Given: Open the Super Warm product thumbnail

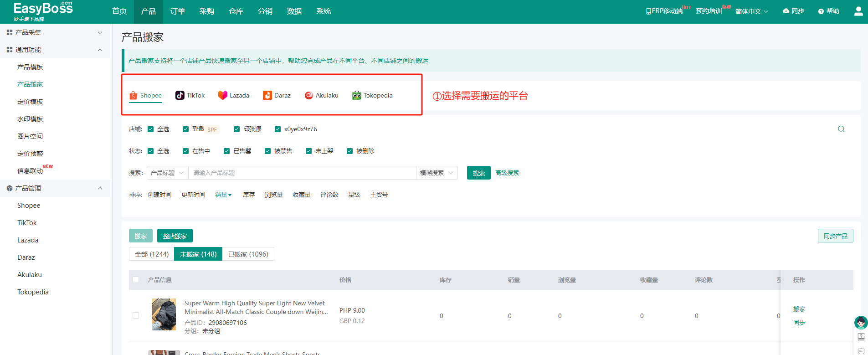Looking at the screenshot, I should click(164, 314).
